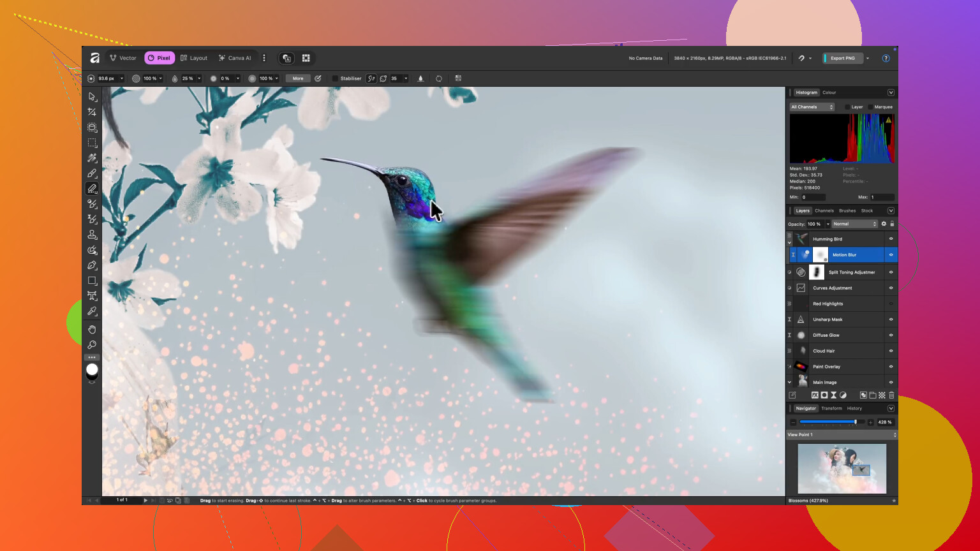Open the All Channels histogram dropdown

(x=812, y=107)
